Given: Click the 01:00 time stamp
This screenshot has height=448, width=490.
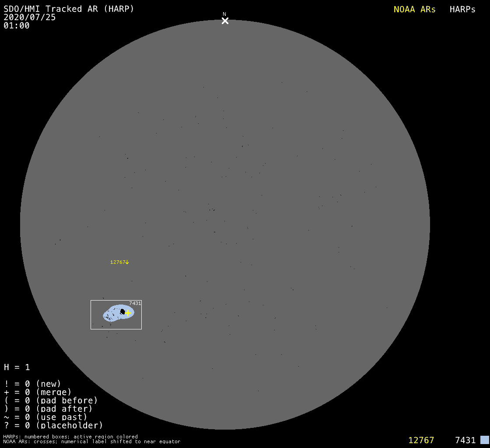Looking at the screenshot, I should tap(17, 25).
